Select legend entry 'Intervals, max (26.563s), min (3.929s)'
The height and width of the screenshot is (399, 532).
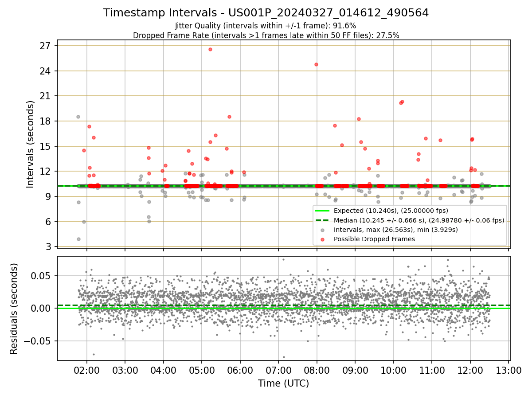click(395, 230)
